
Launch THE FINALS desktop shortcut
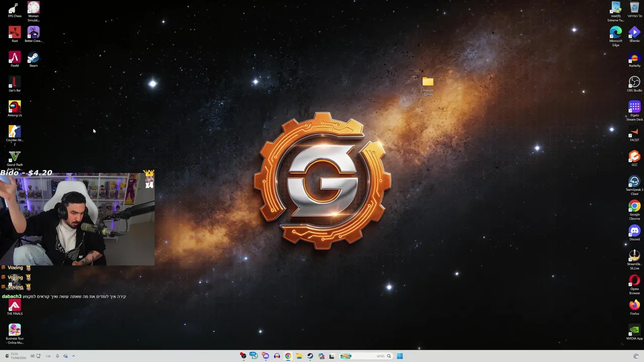pos(15,308)
